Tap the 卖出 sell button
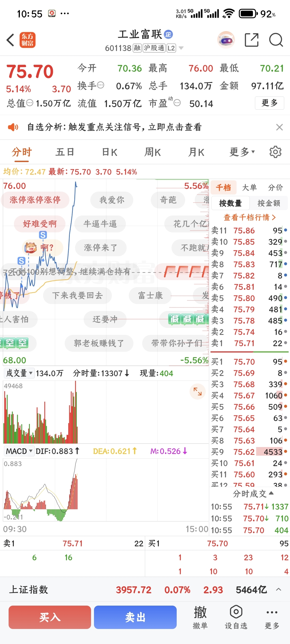Viewport: 290px width, 644px height. tap(135, 617)
